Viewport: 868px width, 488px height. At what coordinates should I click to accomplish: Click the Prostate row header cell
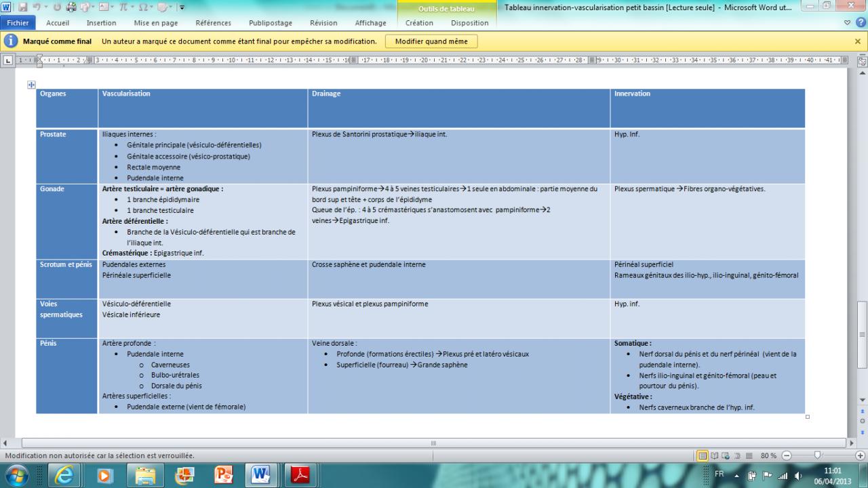tap(67, 157)
